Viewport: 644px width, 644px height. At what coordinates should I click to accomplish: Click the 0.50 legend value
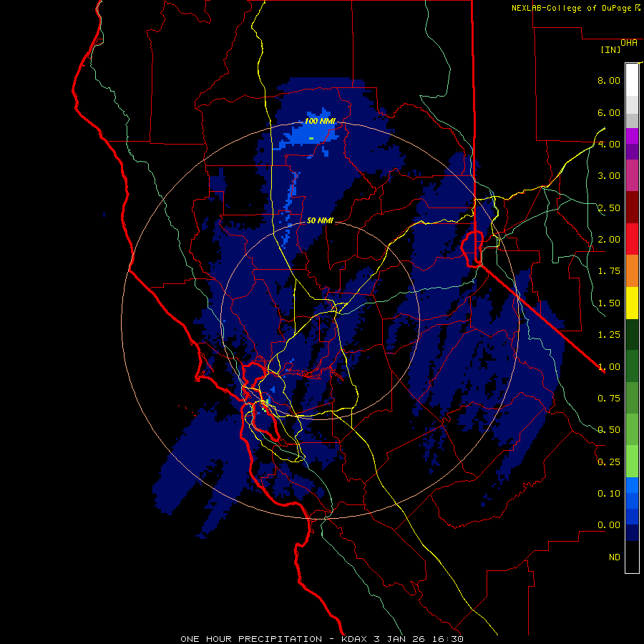coord(609,430)
